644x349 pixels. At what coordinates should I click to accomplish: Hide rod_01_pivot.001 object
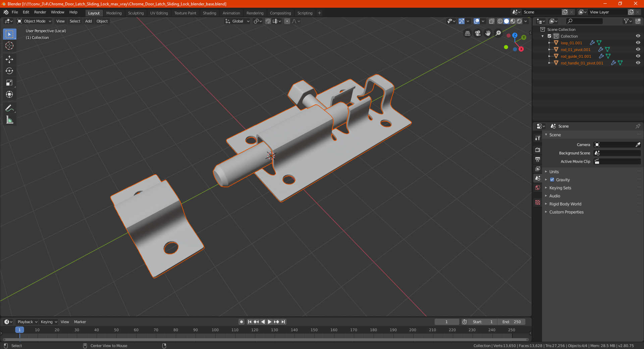tap(638, 50)
